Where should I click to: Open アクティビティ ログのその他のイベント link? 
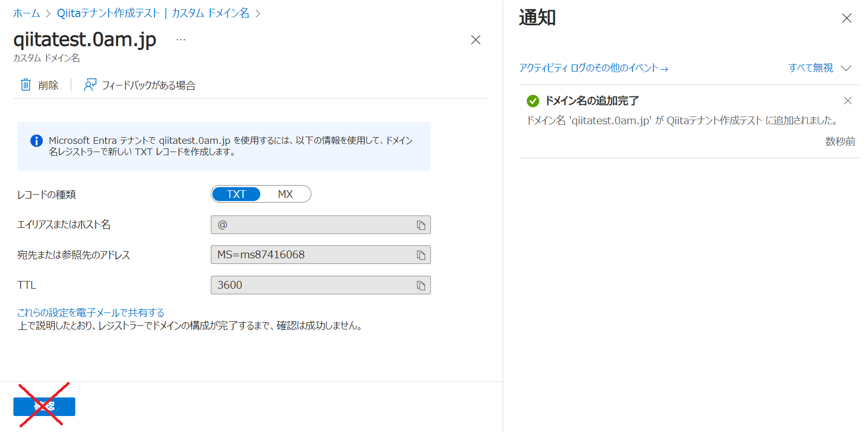point(593,68)
